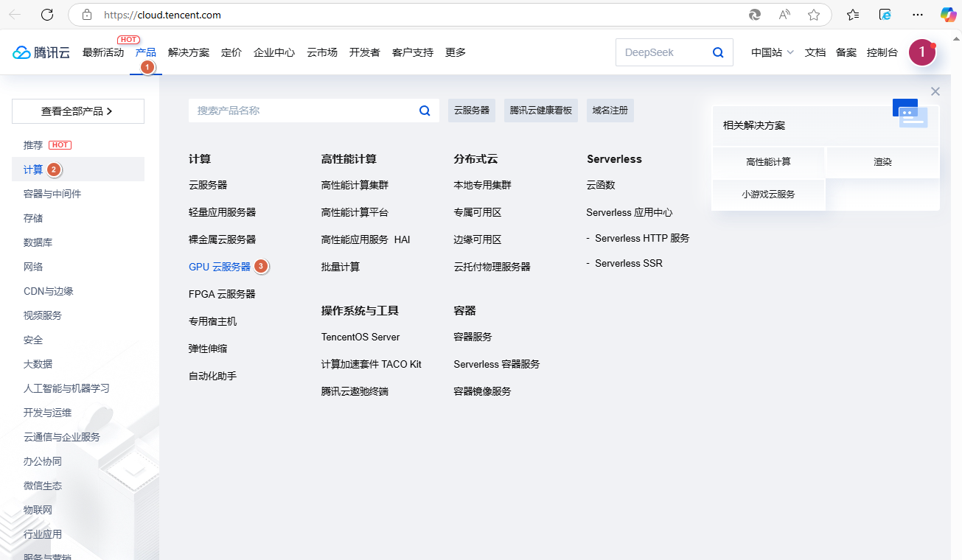The image size is (962, 560).
Task: Open the 文档 link
Action: 815,52
